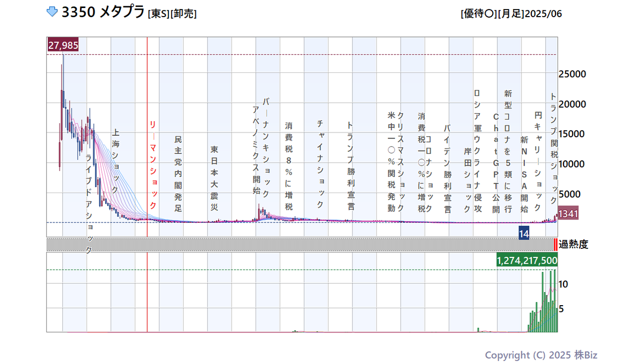The width and height of the screenshot is (644, 362).
Task: Click the リーマンショック event label
Action: coord(153,165)
